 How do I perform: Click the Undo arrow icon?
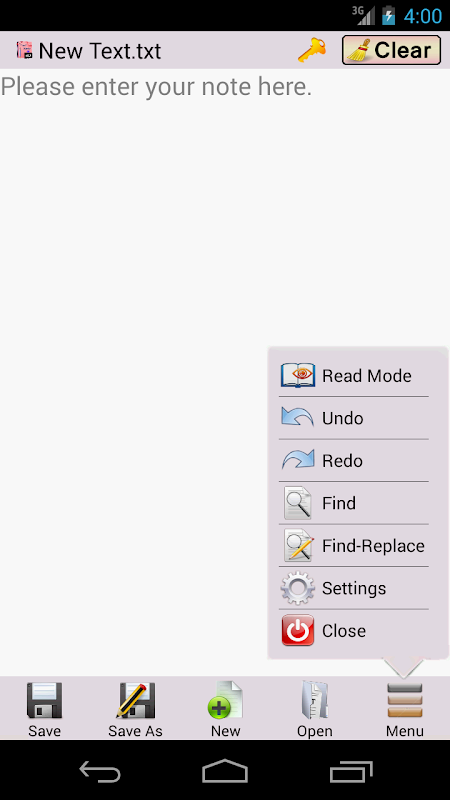click(x=297, y=417)
